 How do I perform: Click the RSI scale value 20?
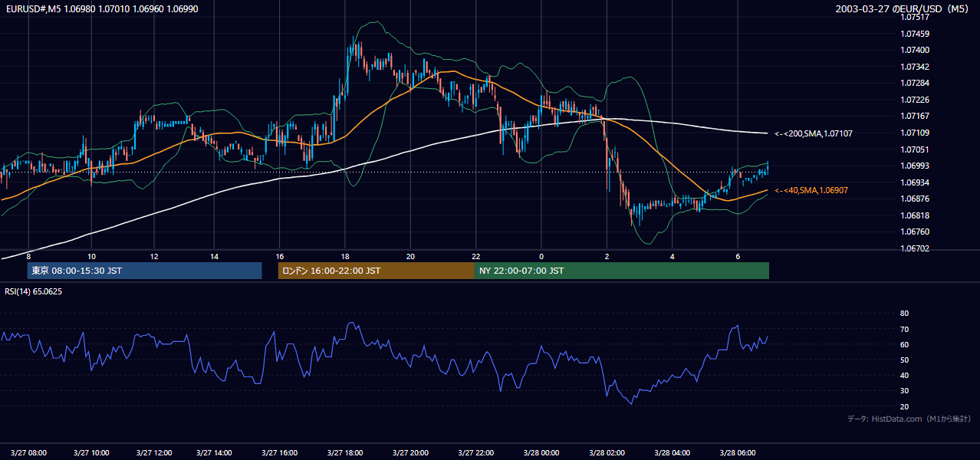(x=904, y=406)
